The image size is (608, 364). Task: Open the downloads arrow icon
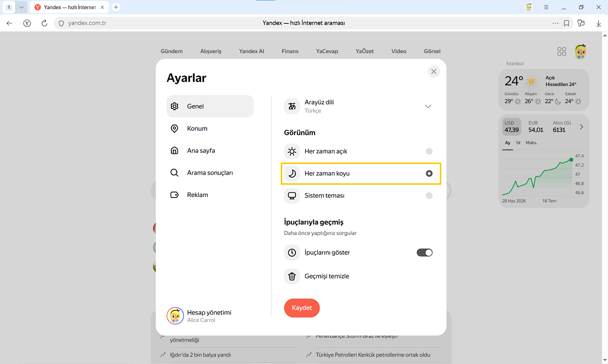pos(598,23)
